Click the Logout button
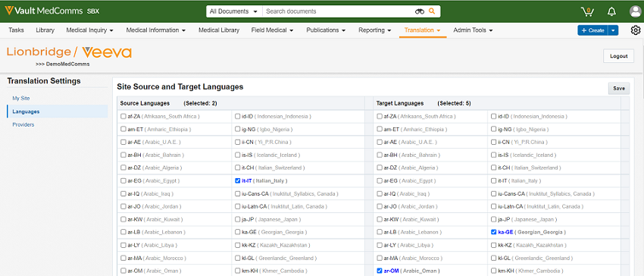This screenshot has width=644, height=276. pos(618,56)
